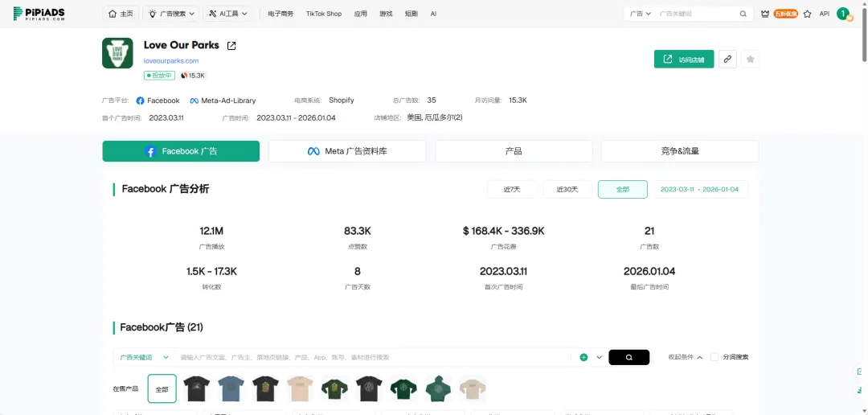Screen dimensions: 868x415
Task: Copy store link with chain icon
Action: (x=727, y=60)
